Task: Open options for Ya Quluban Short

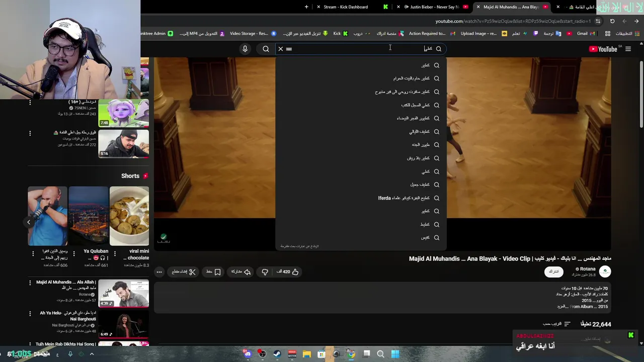Action: point(74,254)
